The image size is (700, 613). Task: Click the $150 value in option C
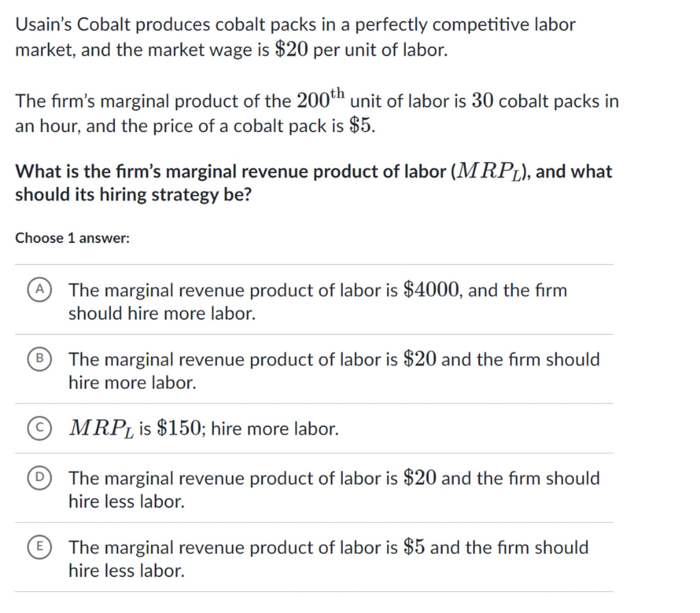(x=178, y=428)
